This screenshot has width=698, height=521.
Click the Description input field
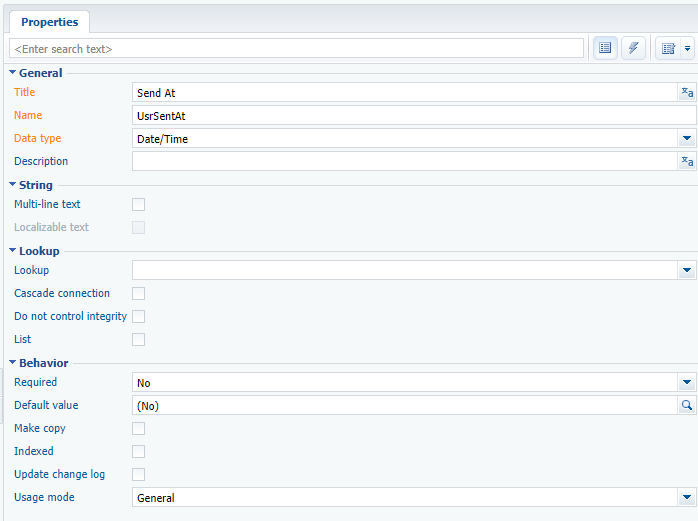pos(405,161)
